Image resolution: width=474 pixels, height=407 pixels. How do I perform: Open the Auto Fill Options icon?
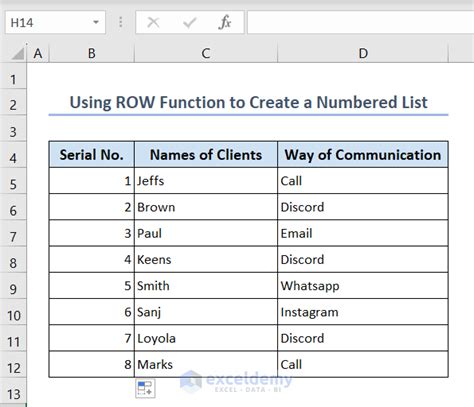(x=145, y=388)
